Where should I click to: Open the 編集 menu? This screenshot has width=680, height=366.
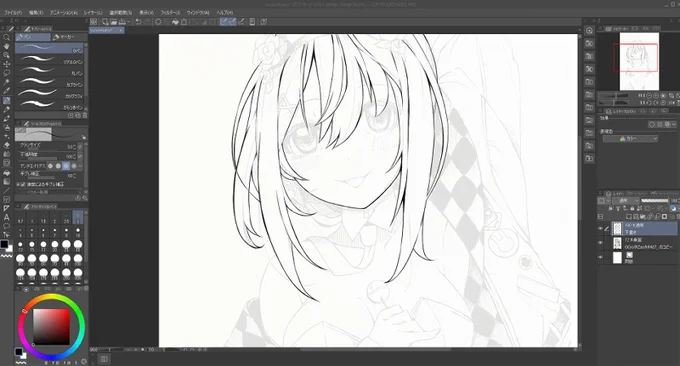coord(36,13)
